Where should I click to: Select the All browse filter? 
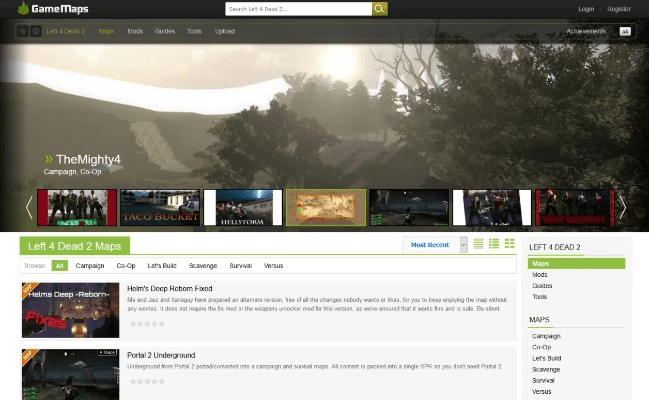60,266
